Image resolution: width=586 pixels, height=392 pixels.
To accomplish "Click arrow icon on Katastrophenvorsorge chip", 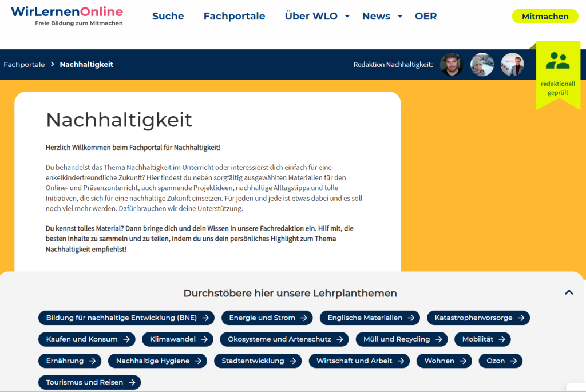I will pyautogui.click(x=521, y=318).
